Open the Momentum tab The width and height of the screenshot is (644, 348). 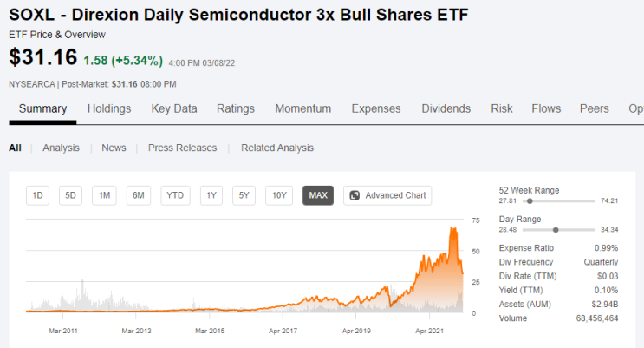(x=303, y=108)
